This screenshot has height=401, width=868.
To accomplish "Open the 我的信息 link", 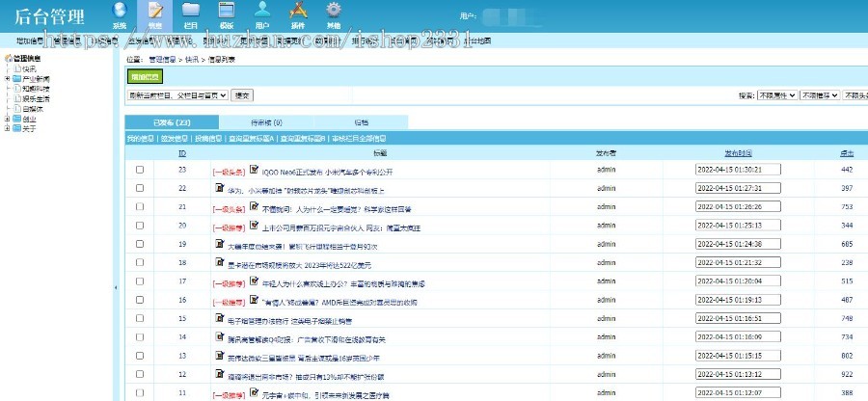I will (x=141, y=139).
